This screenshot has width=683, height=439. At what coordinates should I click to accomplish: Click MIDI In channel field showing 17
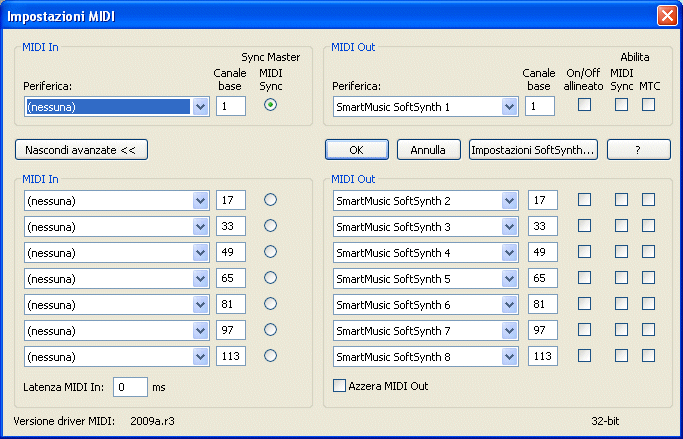(x=231, y=200)
